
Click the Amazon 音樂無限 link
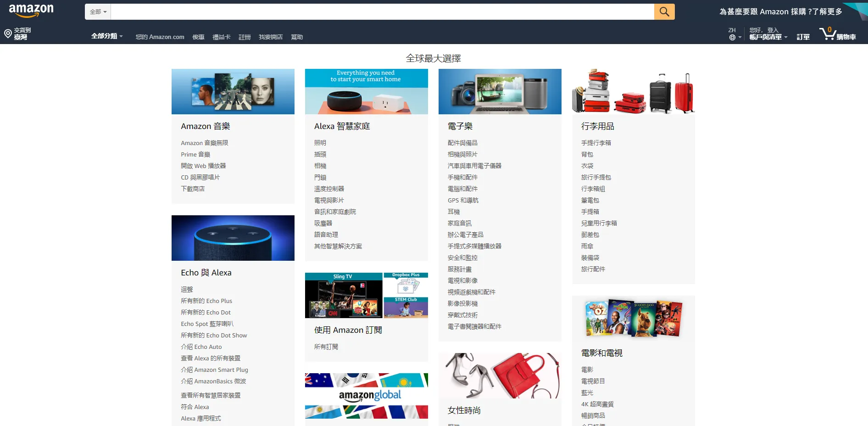(x=205, y=143)
